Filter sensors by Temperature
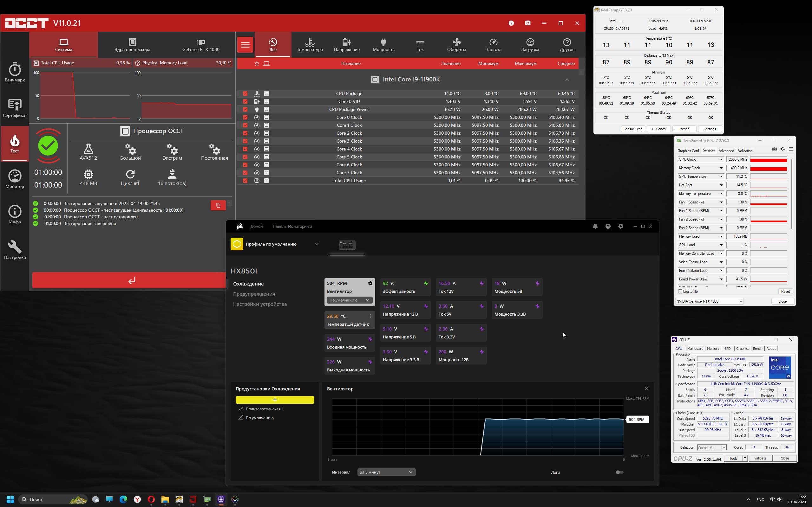The width and height of the screenshot is (812, 507). [310, 45]
